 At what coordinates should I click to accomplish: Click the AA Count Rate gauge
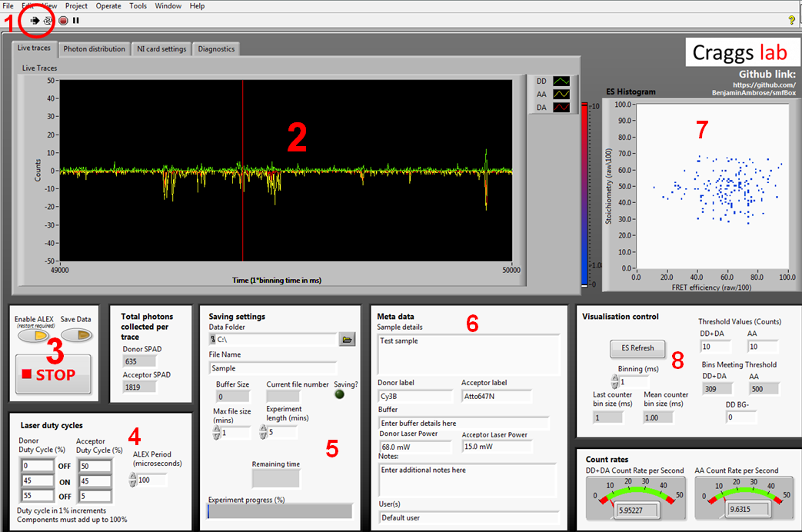click(744, 499)
